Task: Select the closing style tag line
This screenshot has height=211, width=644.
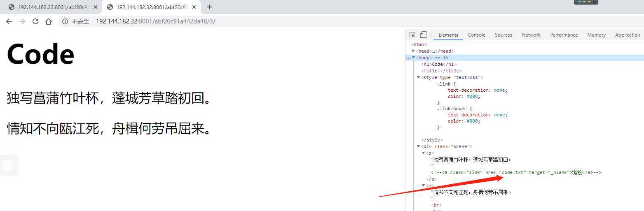Action: tap(432, 140)
